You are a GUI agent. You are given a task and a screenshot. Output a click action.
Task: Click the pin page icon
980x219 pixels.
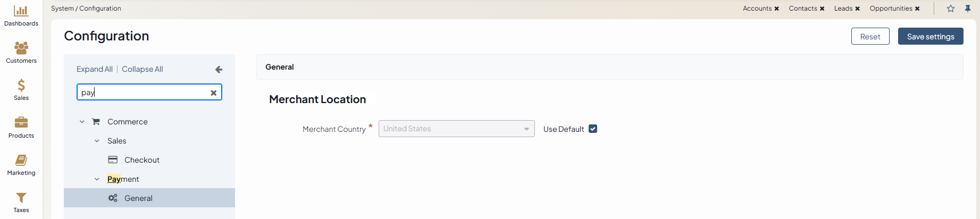pyautogui.click(x=968, y=9)
